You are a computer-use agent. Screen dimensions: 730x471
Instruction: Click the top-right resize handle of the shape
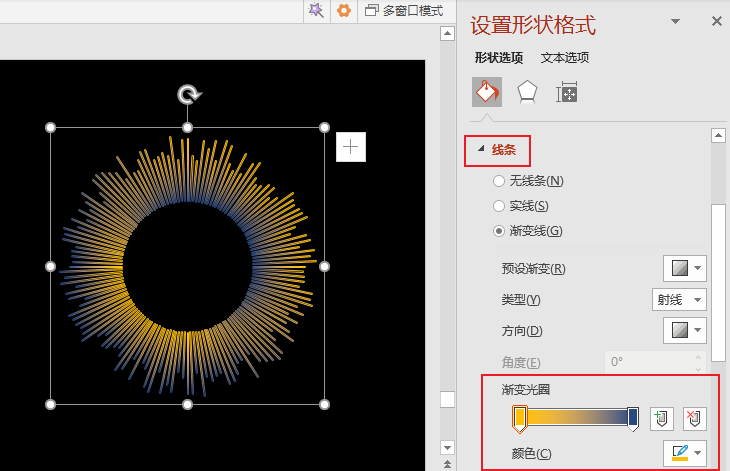click(x=324, y=127)
